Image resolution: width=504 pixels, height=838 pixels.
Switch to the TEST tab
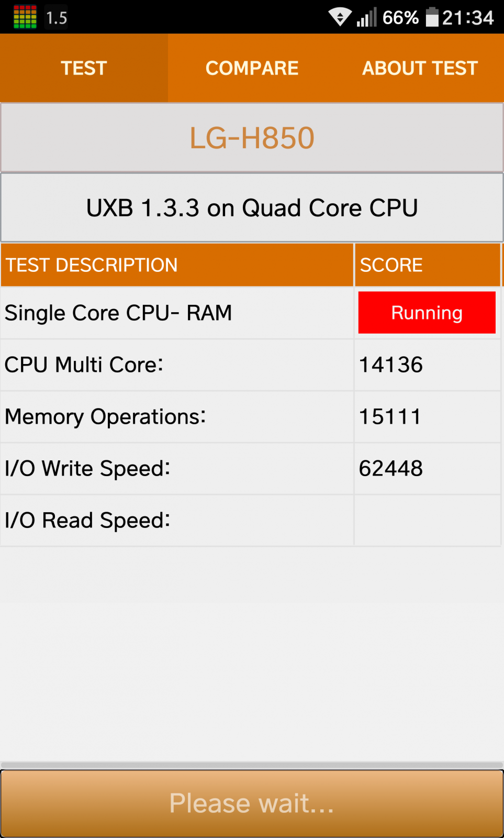84,68
